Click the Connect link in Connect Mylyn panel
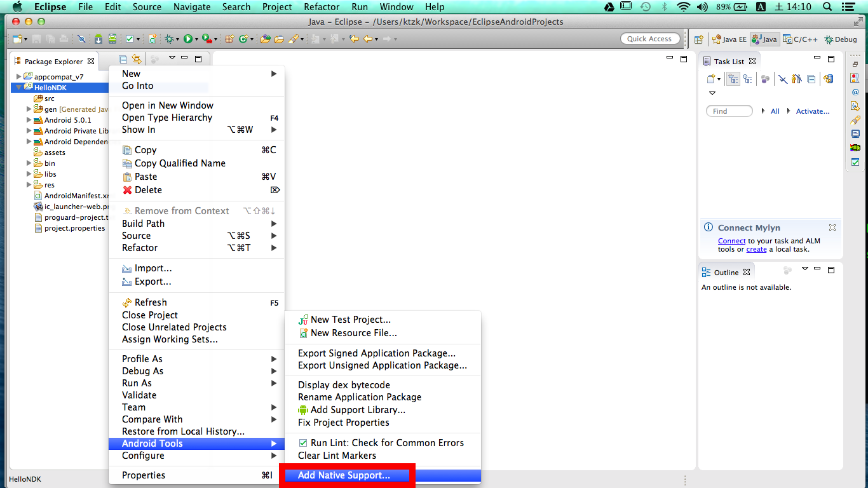The image size is (868, 488). [x=731, y=241]
